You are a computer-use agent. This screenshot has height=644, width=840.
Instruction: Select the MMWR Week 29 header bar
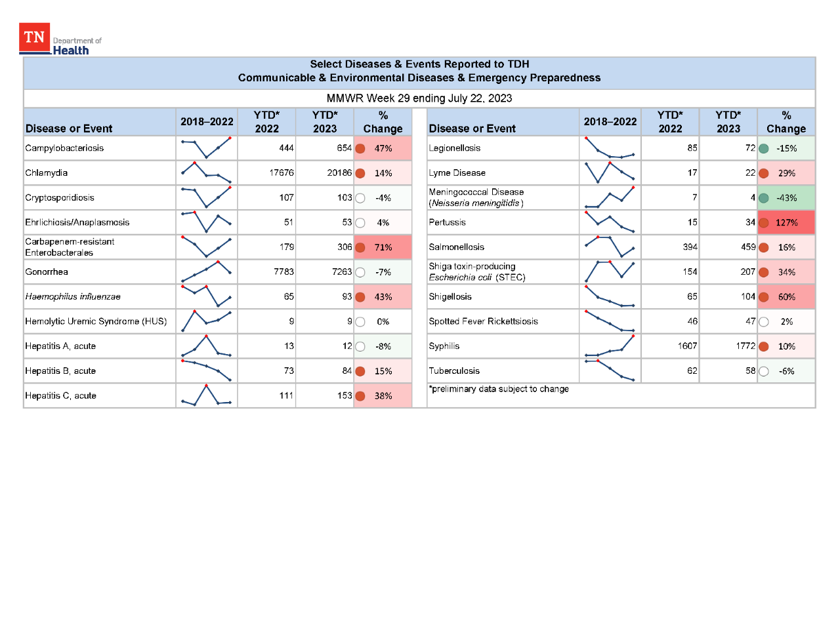point(419,98)
